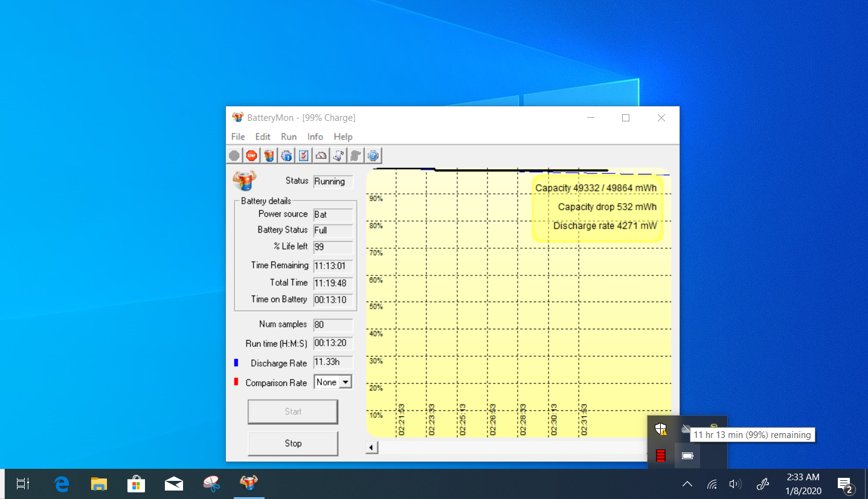This screenshot has width=868, height=499.
Task: Open help via the blue question mark icon
Action: (x=373, y=156)
